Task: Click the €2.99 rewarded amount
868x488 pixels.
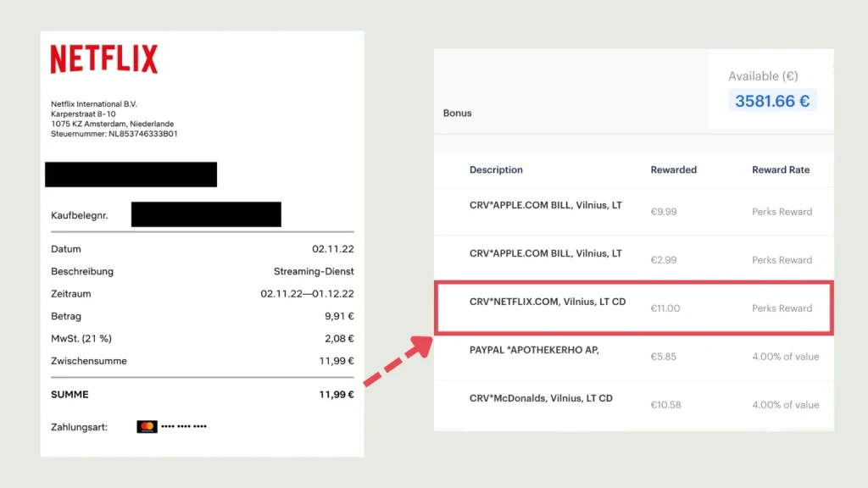Action: 663,260
